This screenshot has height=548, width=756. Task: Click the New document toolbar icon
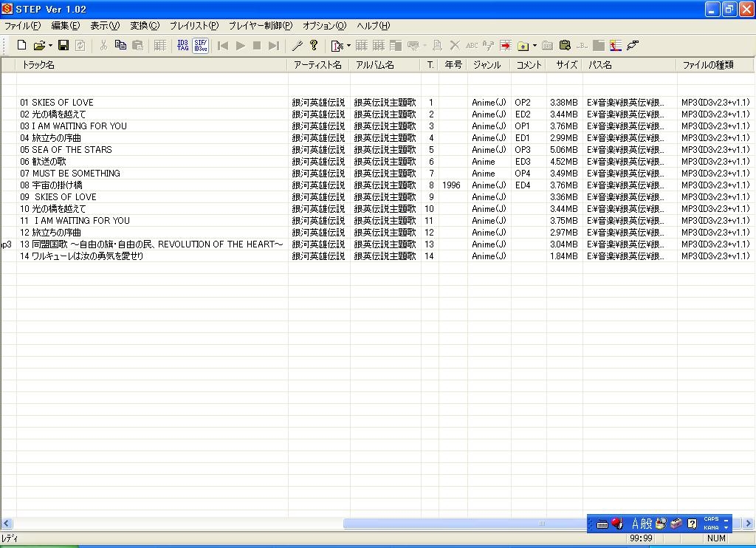(21, 46)
